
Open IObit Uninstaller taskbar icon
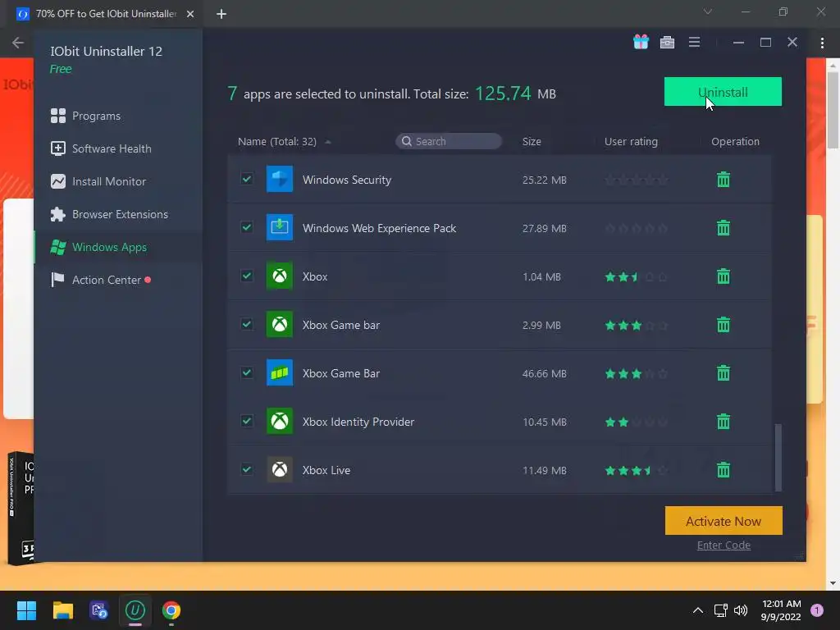pos(135,610)
